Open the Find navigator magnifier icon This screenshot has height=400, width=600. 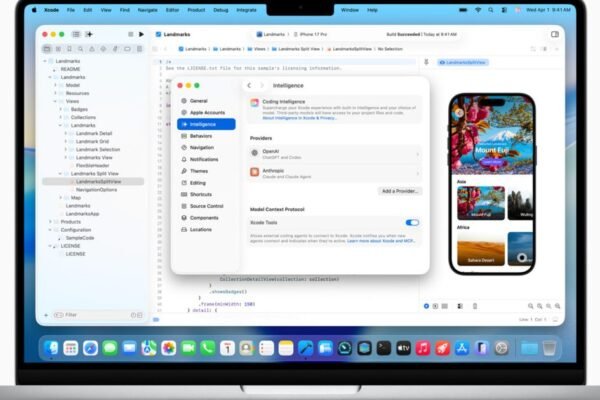(80, 49)
